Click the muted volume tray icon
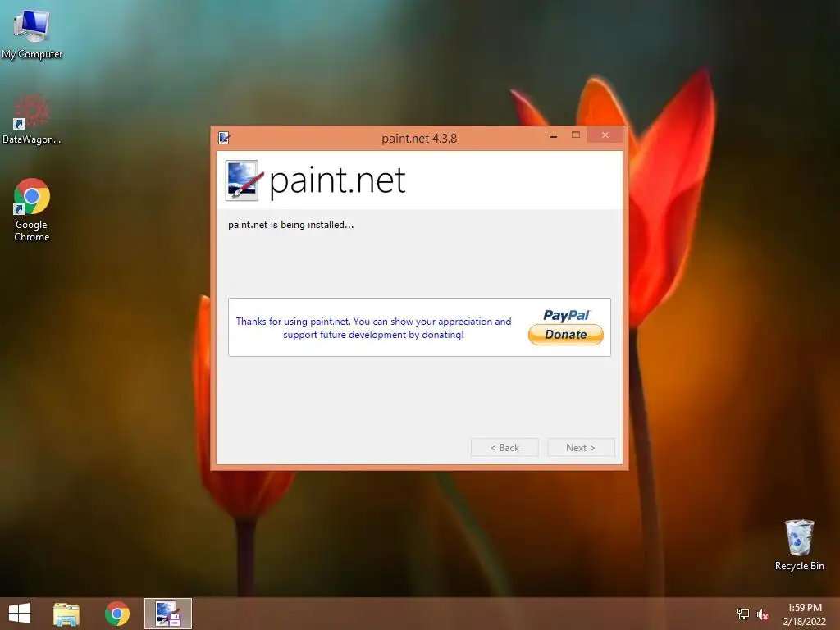The image size is (840, 630). (x=763, y=614)
